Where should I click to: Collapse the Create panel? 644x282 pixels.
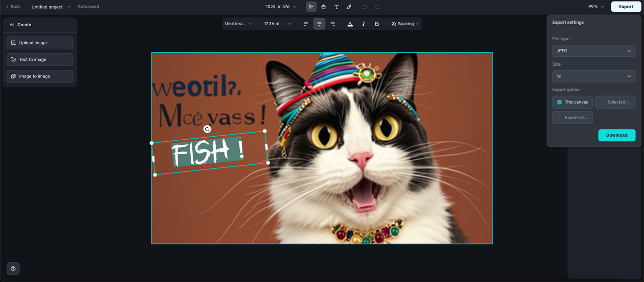tap(12, 25)
